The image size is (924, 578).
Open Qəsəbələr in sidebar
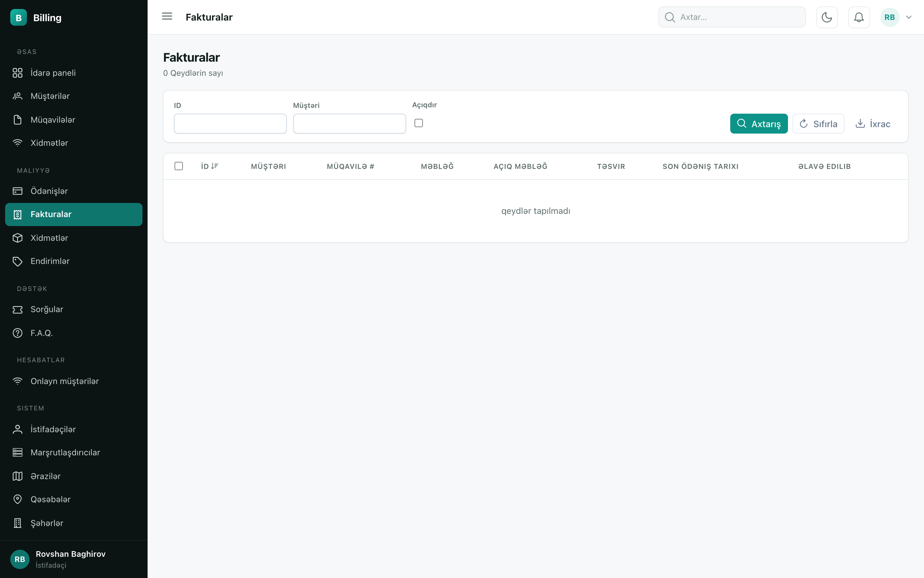point(74,499)
